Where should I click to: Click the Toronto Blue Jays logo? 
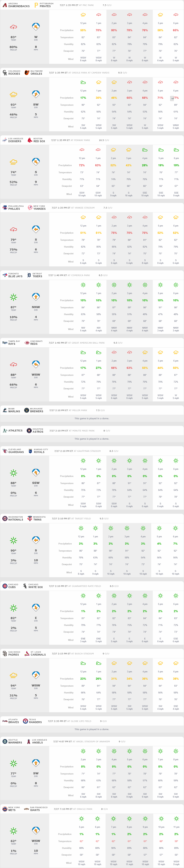[x=5, y=275]
